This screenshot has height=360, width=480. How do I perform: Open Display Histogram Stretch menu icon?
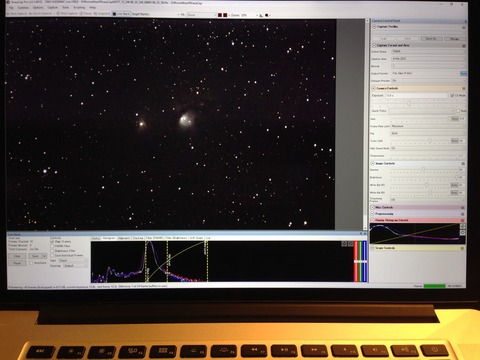[x=463, y=221]
